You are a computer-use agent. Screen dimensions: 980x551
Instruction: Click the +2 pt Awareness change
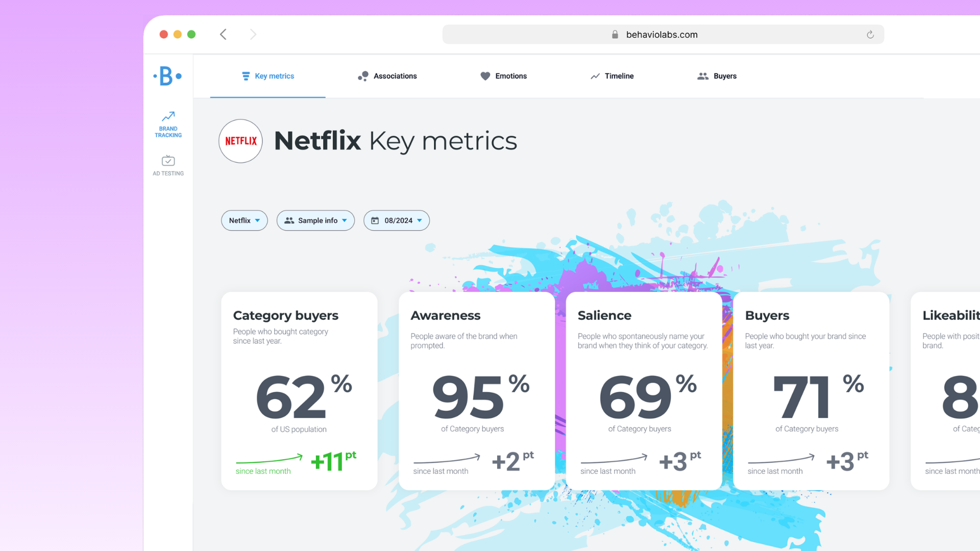(513, 461)
